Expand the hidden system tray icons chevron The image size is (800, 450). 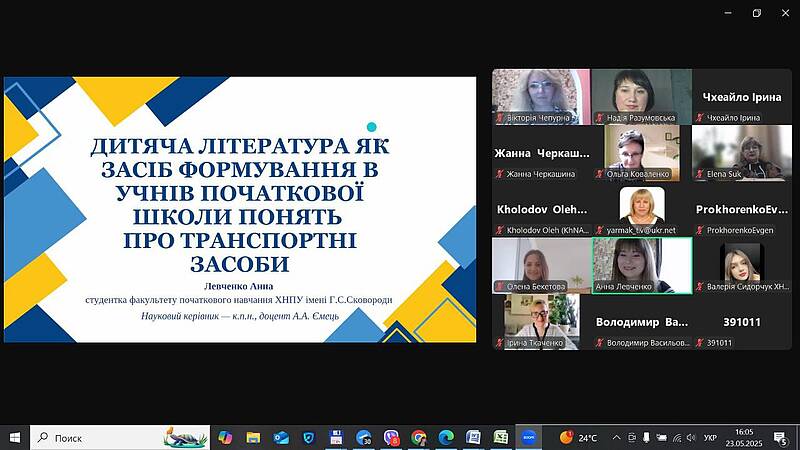click(x=616, y=438)
